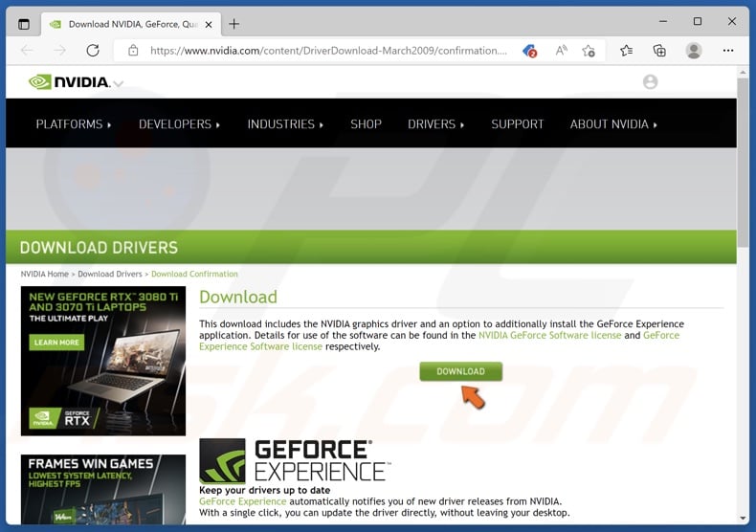756x532 pixels.
Task: Expand the dropdown chevron beside NVIDIA logo
Action: point(119,84)
